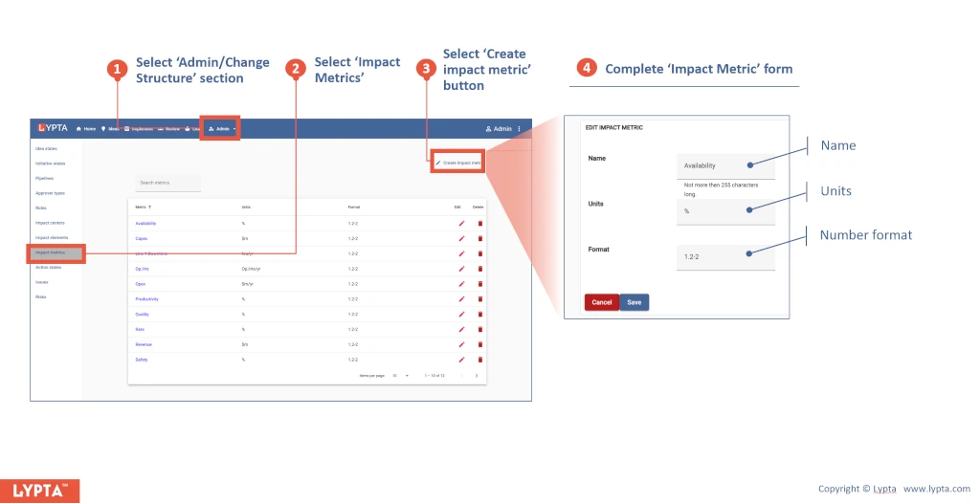980x503 pixels.
Task: Select Approver types in sidebar
Action: (50, 193)
